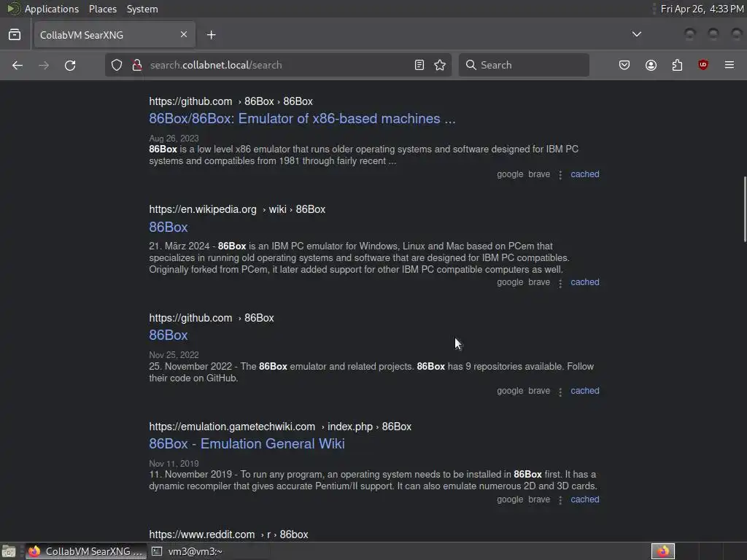Image resolution: width=747 pixels, height=560 pixels.
Task: Select the CollabVM SearXNG browser tab
Action: point(115,35)
